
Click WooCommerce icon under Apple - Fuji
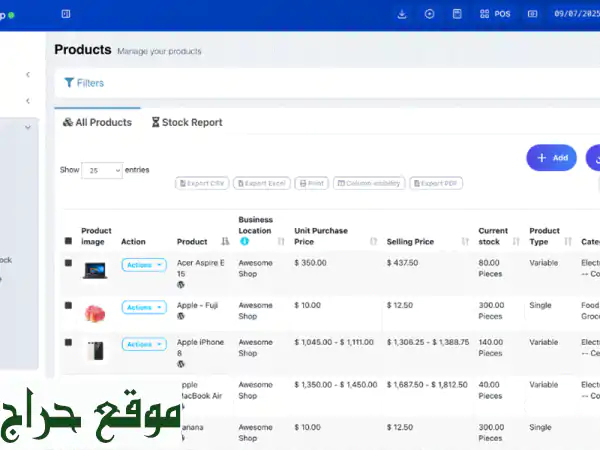click(181, 316)
